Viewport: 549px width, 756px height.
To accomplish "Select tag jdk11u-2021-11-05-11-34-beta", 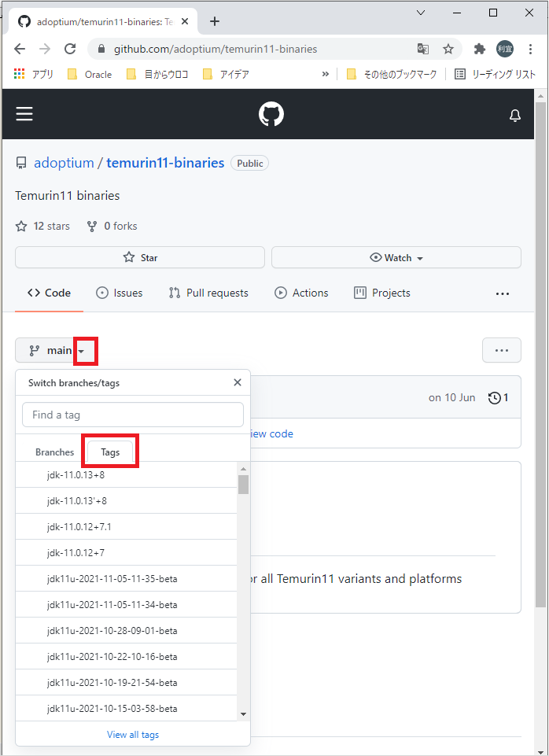I will 127,605.
